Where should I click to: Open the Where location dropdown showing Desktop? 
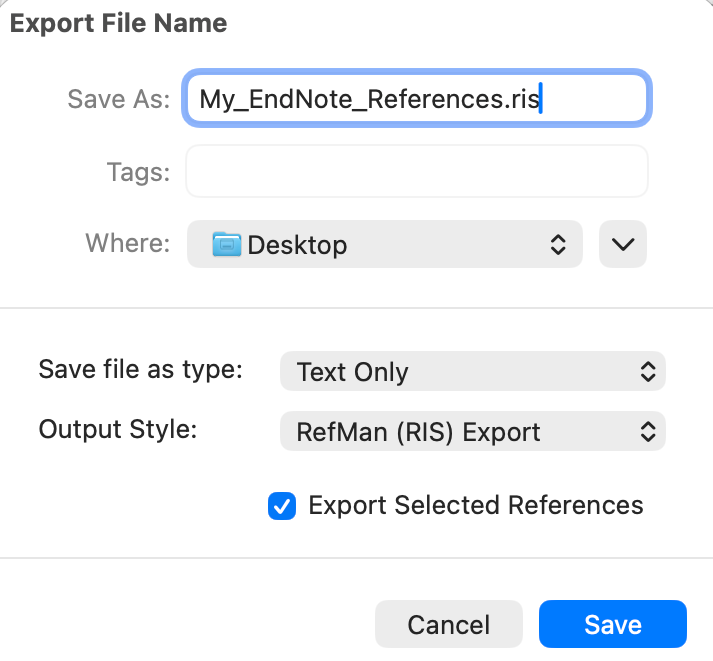pos(385,244)
